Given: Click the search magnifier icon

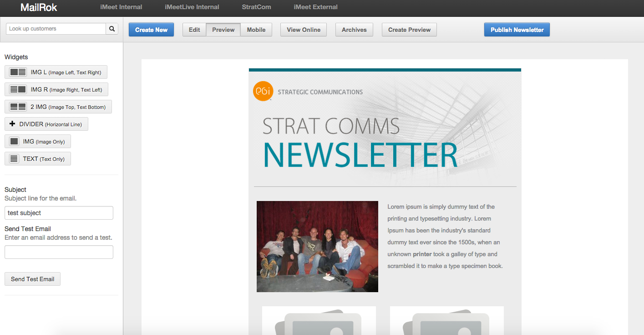Looking at the screenshot, I should pos(112,29).
